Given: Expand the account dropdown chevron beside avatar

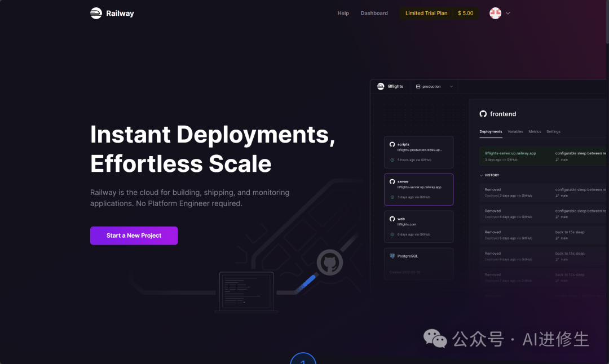Looking at the screenshot, I should coord(507,13).
